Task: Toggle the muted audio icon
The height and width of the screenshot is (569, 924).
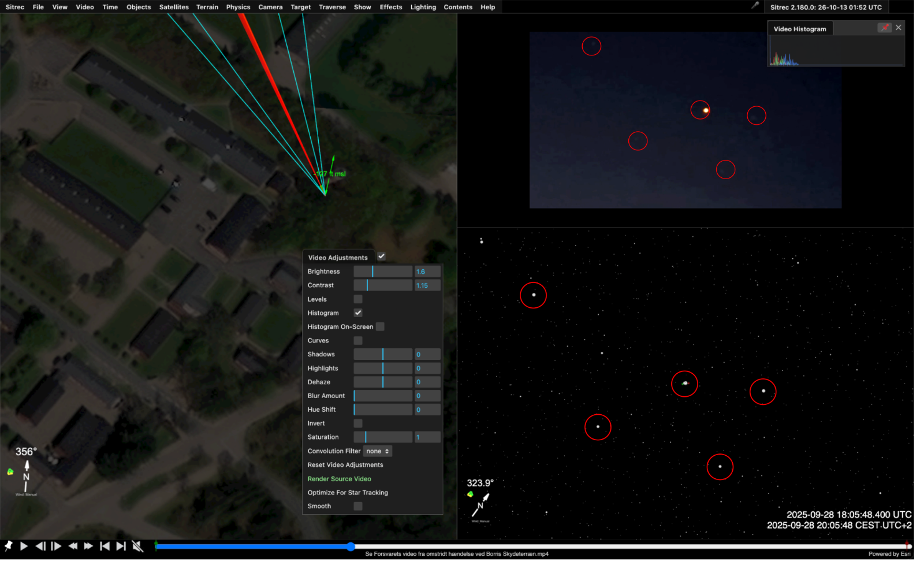Action: click(x=137, y=546)
